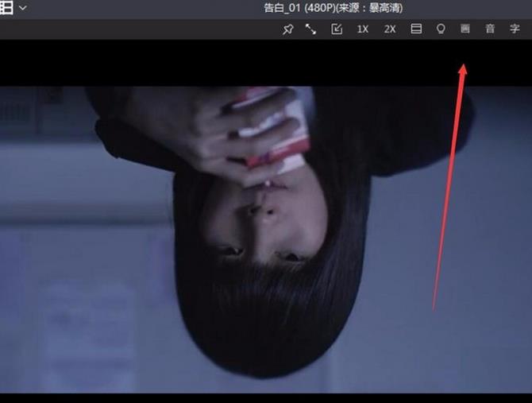Set video size to 1X

point(363,29)
